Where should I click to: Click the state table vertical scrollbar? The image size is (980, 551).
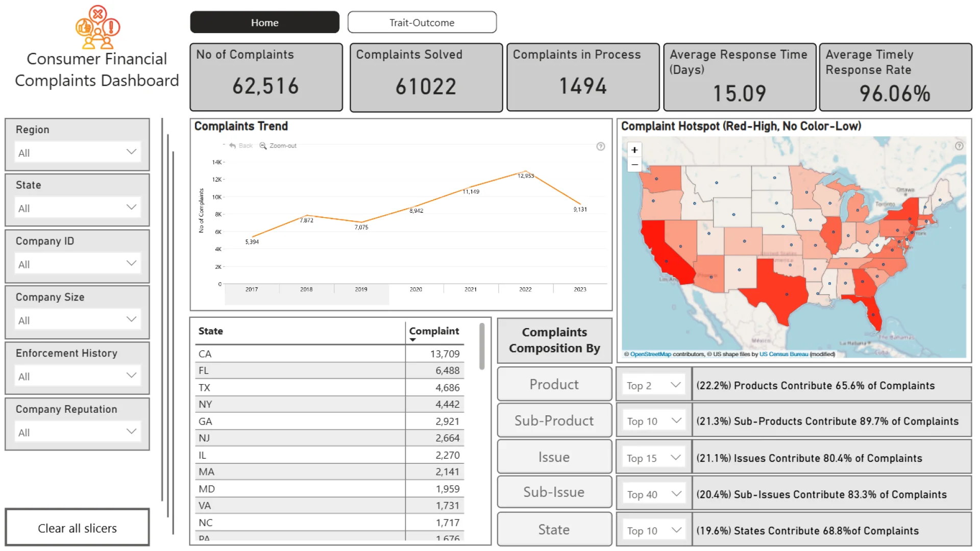pyautogui.click(x=481, y=347)
